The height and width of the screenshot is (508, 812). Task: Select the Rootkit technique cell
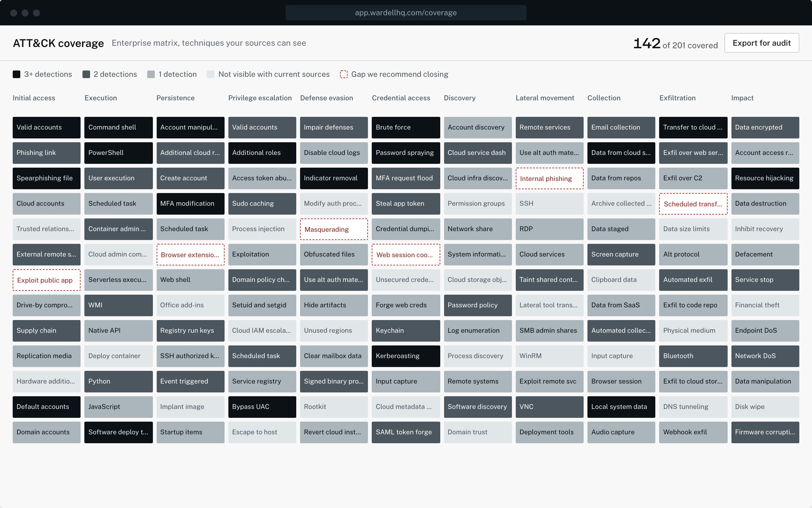(334, 407)
